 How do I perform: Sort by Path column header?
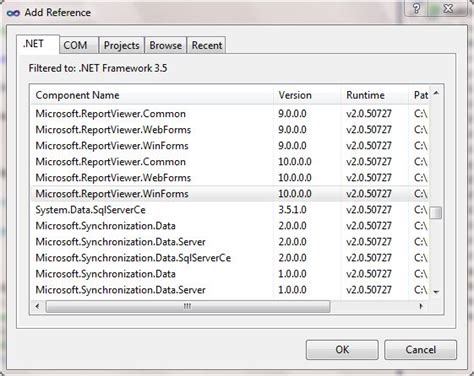click(419, 95)
